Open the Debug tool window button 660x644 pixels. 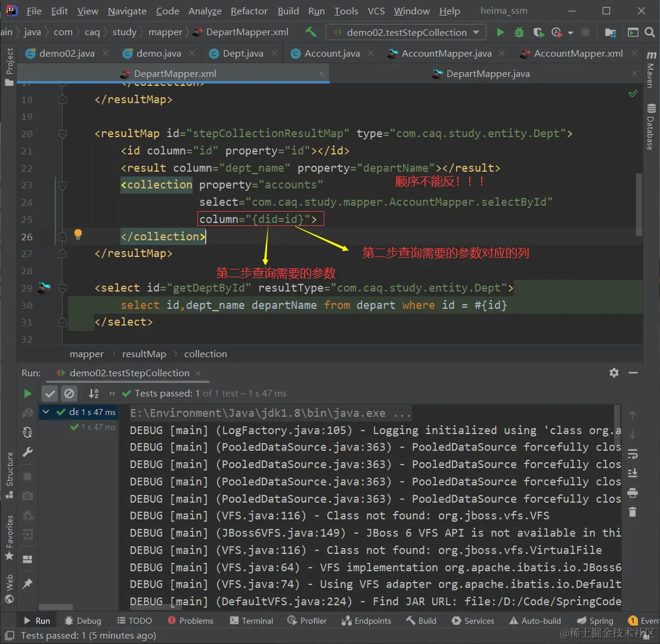tap(83, 620)
